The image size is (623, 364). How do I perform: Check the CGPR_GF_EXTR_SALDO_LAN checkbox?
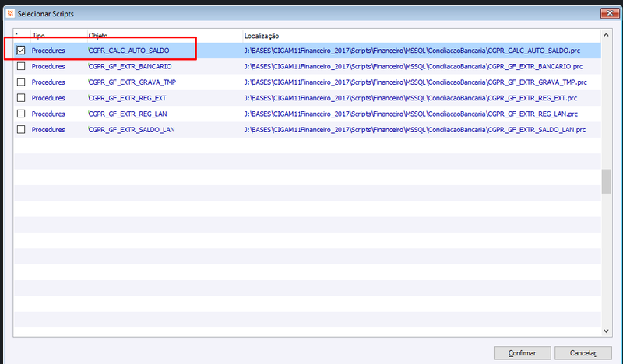[x=21, y=130]
